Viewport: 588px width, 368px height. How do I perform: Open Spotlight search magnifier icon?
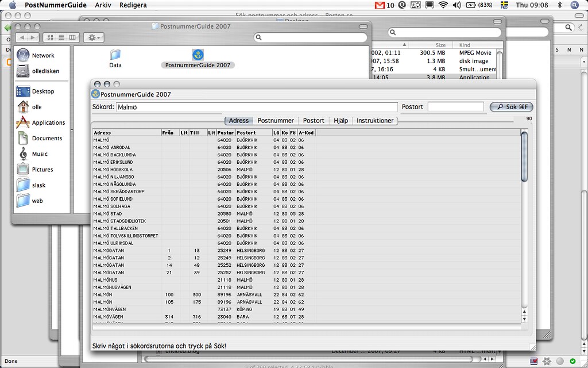[x=574, y=5]
